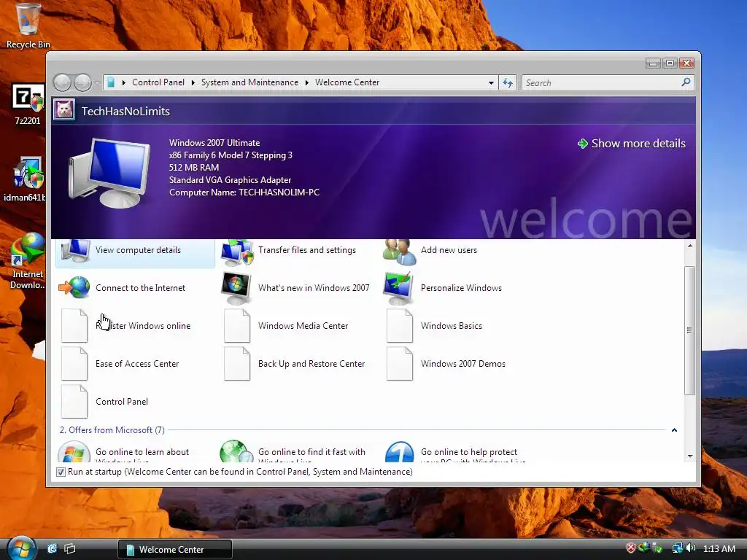The width and height of the screenshot is (747, 560).
Task: Toggle the Run at startup checkbox
Action: [61, 472]
